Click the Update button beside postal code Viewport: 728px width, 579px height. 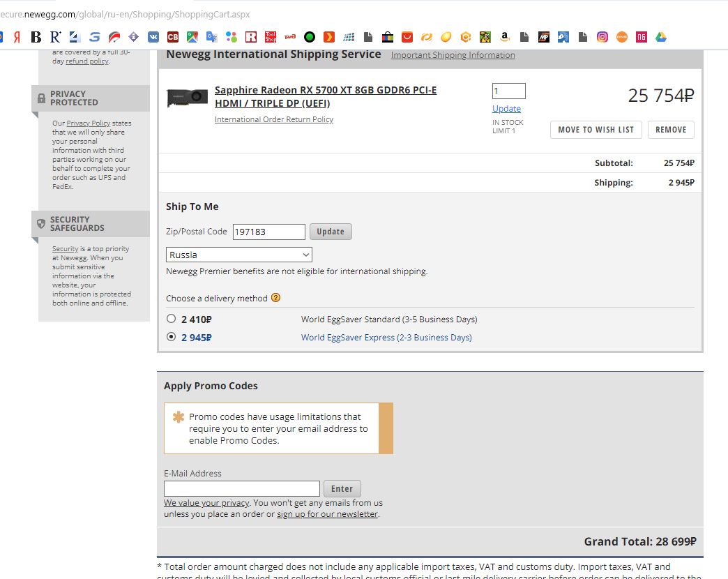click(x=331, y=232)
